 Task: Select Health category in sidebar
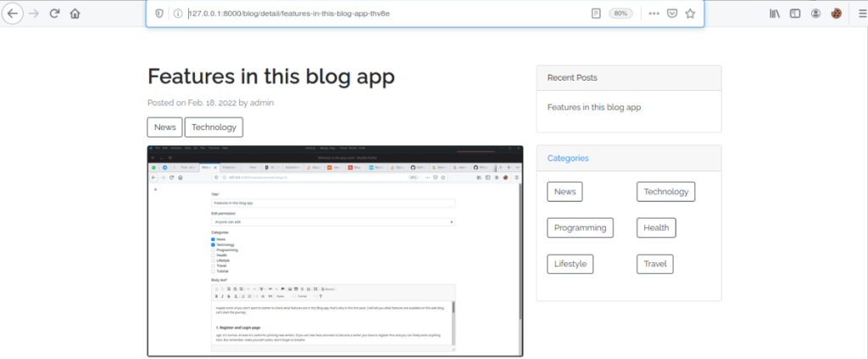[x=657, y=227]
